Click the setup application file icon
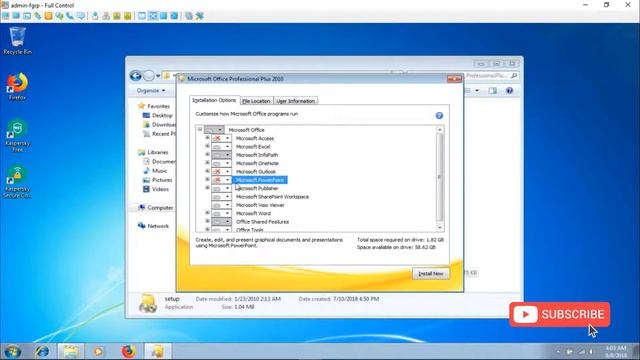The image size is (640, 360). [148, 303]
